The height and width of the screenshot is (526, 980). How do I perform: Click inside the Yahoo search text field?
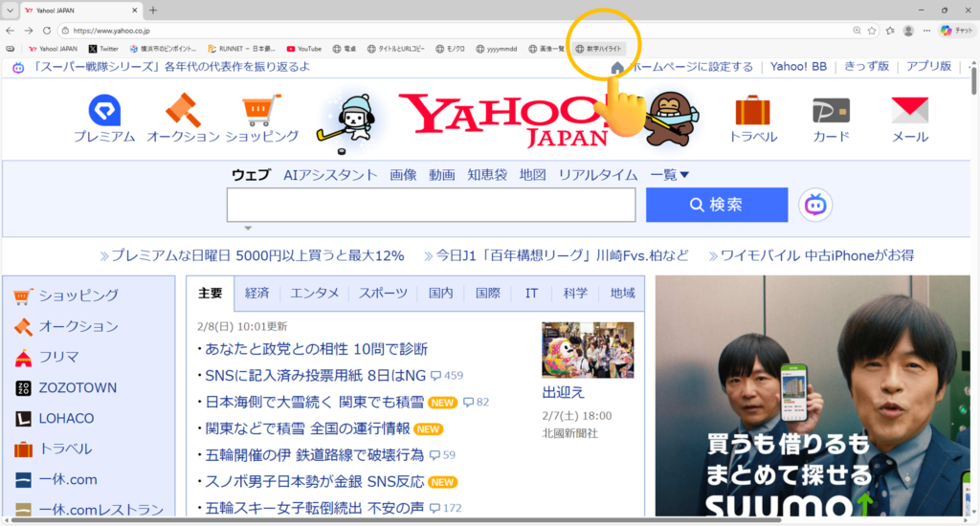[431, 205]
